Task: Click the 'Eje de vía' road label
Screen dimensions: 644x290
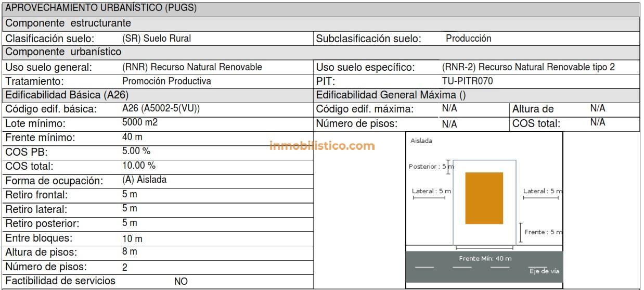Action: [x=545, y=271]
